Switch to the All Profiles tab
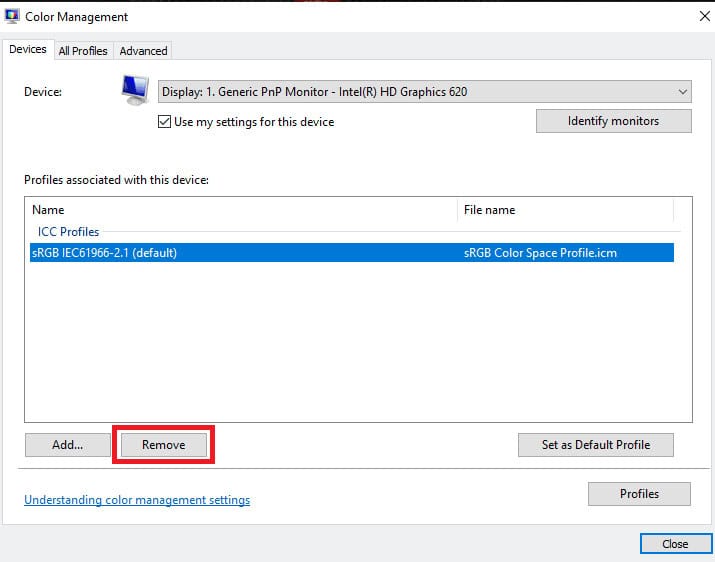 click(83, 51)
